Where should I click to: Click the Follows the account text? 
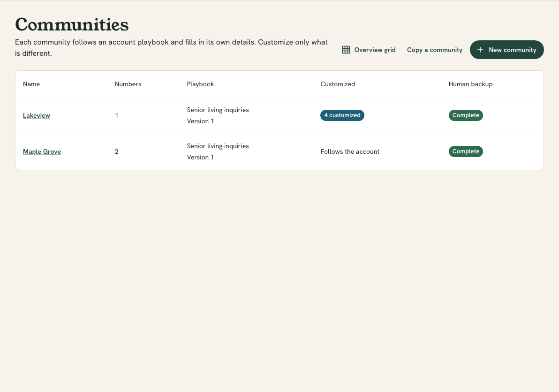pos(350,151)
